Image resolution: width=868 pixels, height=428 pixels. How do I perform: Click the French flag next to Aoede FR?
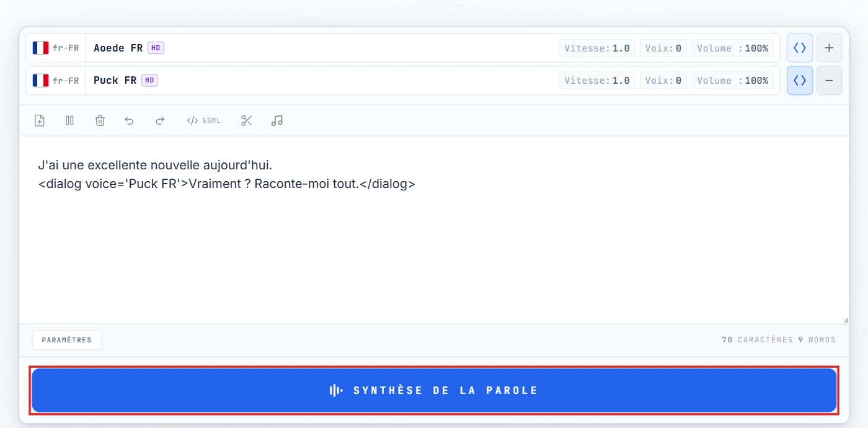click(40, 48)
